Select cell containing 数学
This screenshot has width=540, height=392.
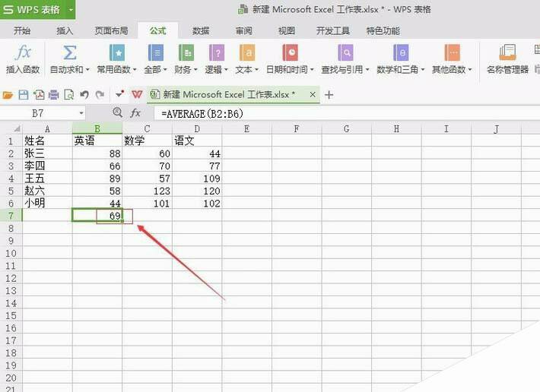click(x=147, y=141)
